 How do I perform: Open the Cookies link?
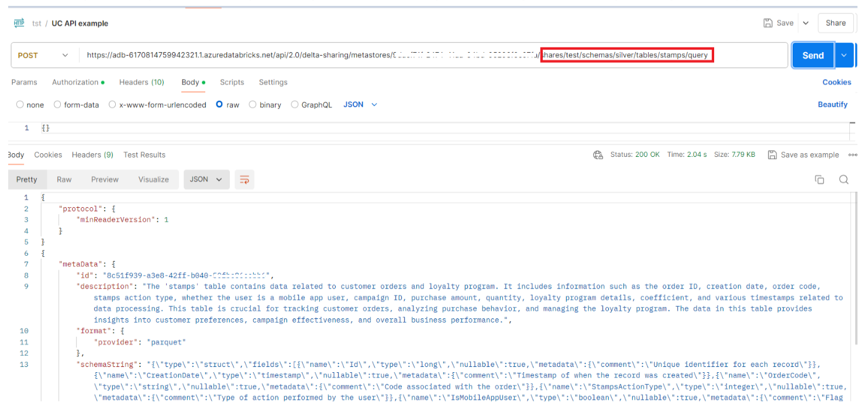tap(836, 83)
